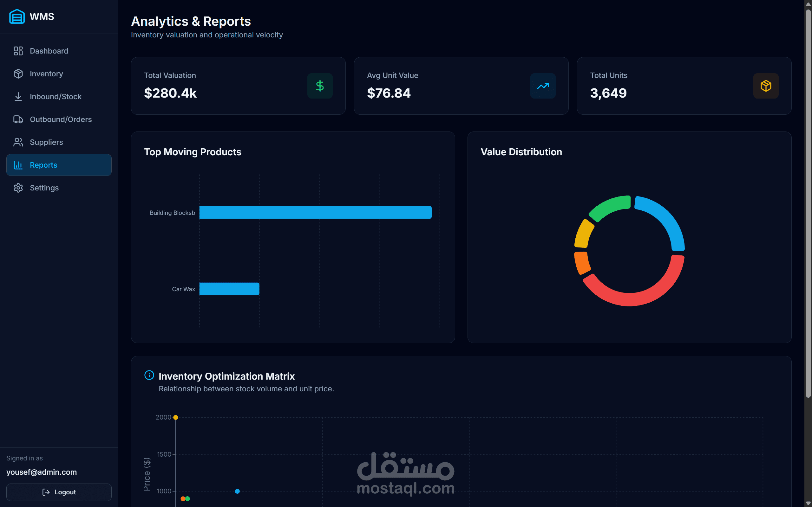812x507 pixels.
Task: Click the Building Blocksb bar in chart
Action: tap(315, 212)
